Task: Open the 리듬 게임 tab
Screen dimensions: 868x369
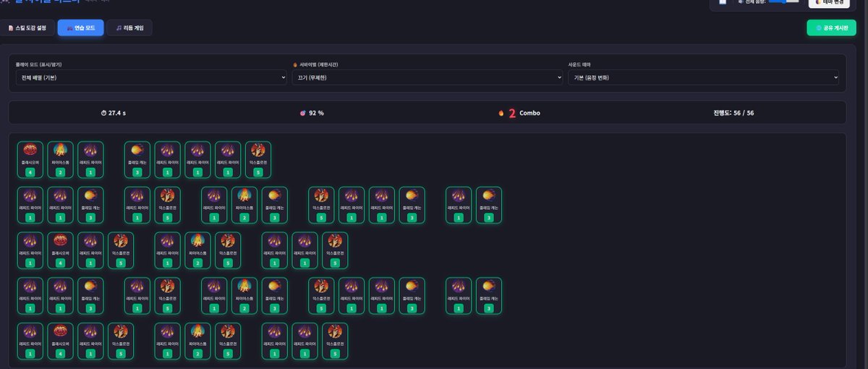Action: 129,27
